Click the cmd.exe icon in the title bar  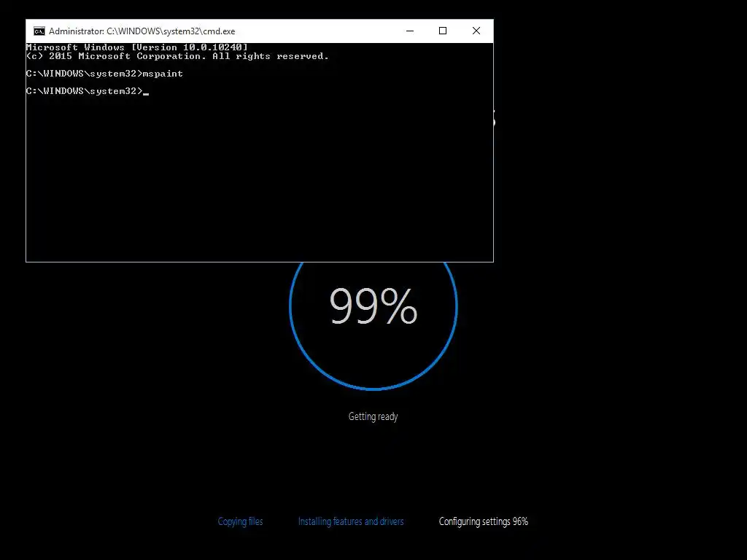click(39, 31)
